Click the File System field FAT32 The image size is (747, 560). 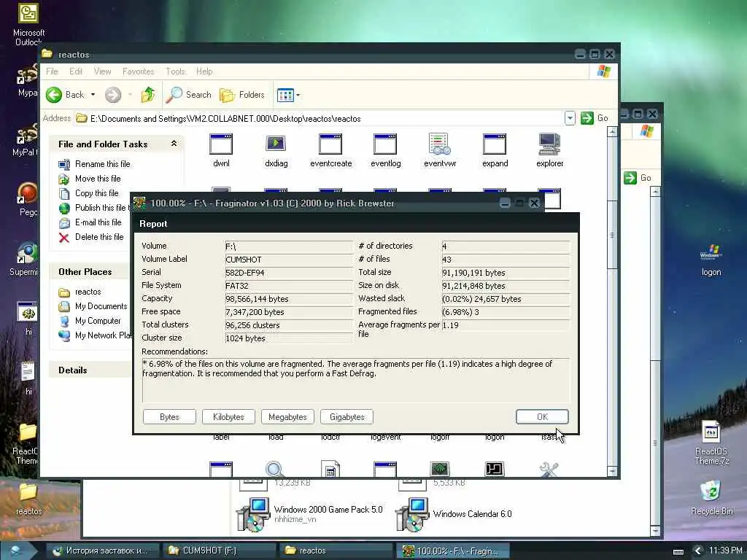(289, 286)
